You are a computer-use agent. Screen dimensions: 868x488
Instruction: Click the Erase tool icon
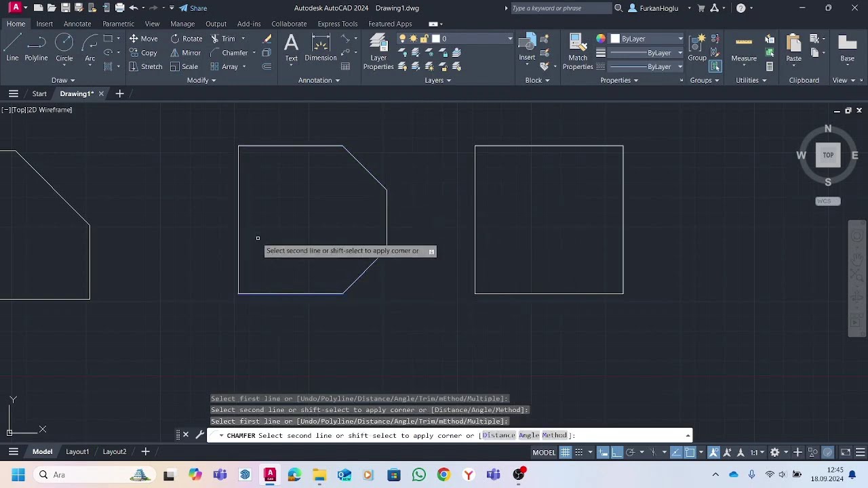(x=267, y=39)
